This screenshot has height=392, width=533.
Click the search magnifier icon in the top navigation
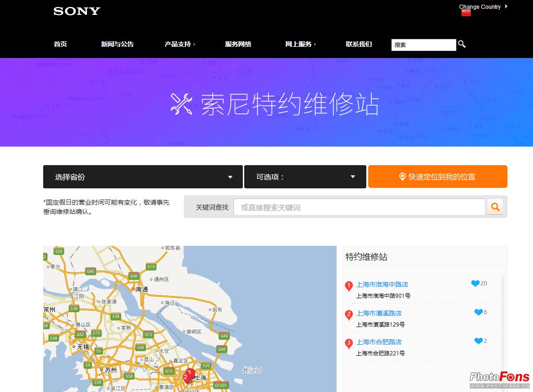(461, 44)
